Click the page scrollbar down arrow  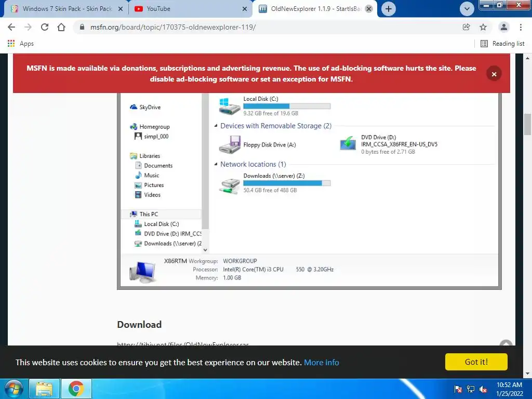tap(527, 374)
